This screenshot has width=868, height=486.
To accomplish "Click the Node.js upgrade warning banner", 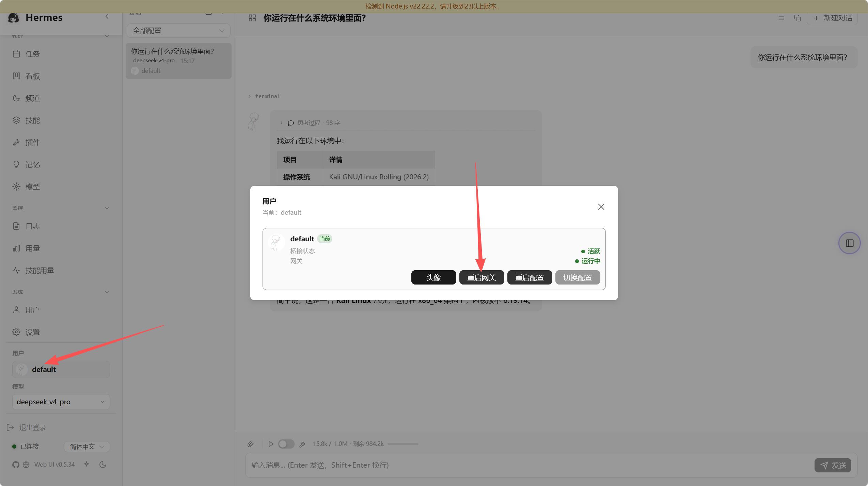I will point(434,6).
